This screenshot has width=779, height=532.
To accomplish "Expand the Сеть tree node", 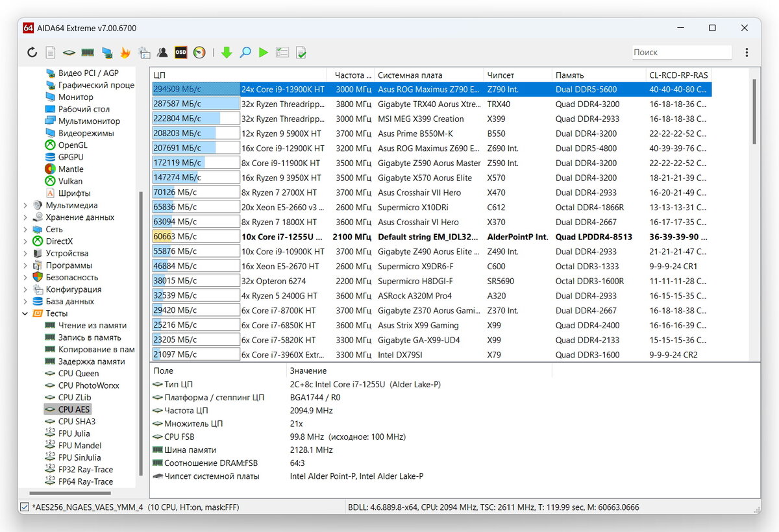I will coord(25,229).
